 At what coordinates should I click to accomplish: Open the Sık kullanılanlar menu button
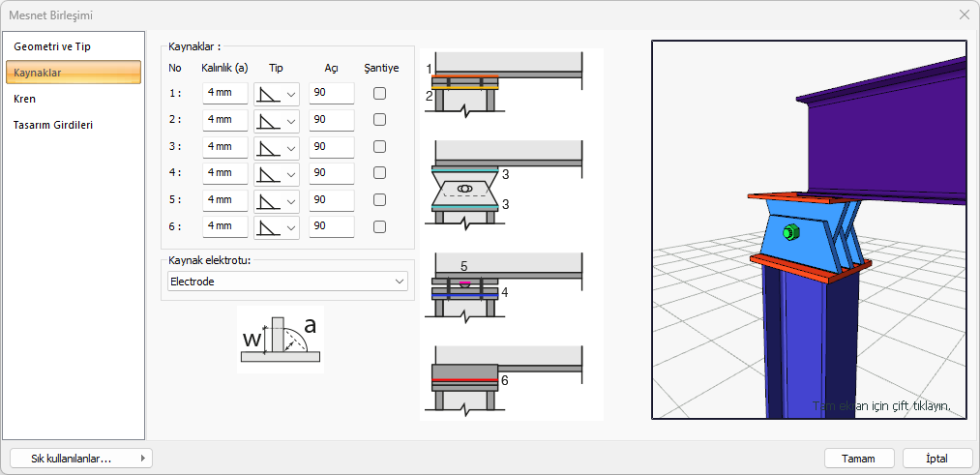(x=80, y=459)
